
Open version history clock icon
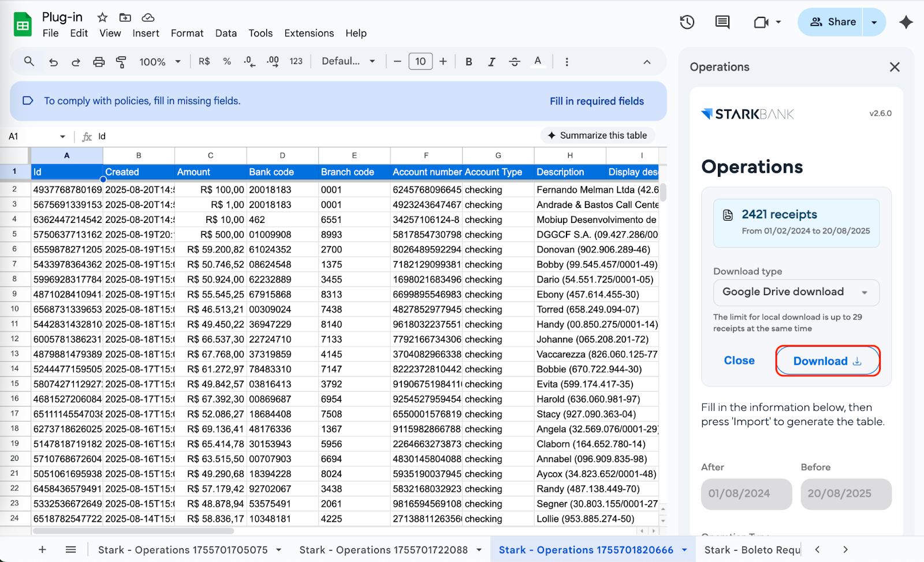pyautogui.click(x=687, y=23)
